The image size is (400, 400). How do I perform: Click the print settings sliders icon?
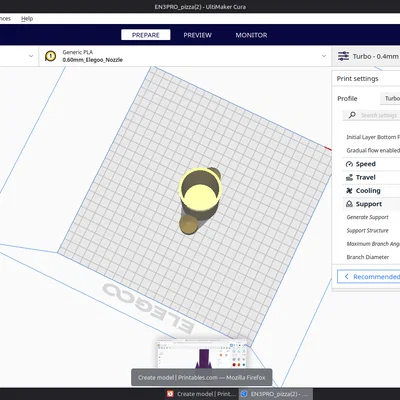pyautogui.click(x=343, y=56)
